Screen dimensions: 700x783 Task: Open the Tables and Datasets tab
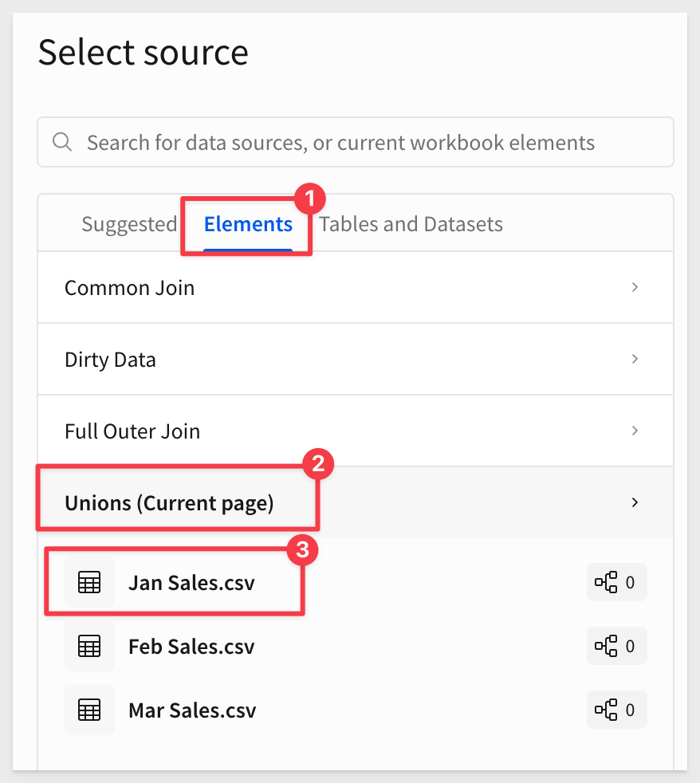pos(411,224)
